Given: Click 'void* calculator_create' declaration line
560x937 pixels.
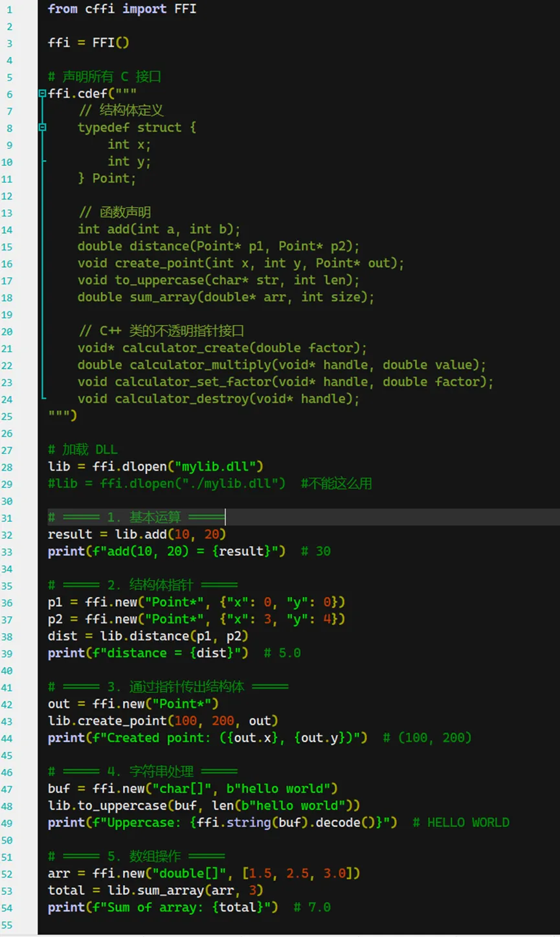Looking at the screenshot, I should coord(223,348).
